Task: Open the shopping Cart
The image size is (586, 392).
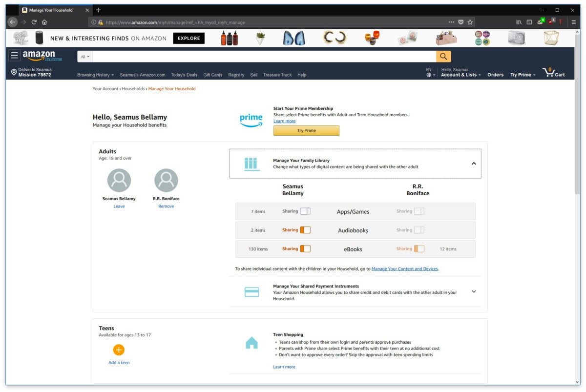Action: [554, 73]
